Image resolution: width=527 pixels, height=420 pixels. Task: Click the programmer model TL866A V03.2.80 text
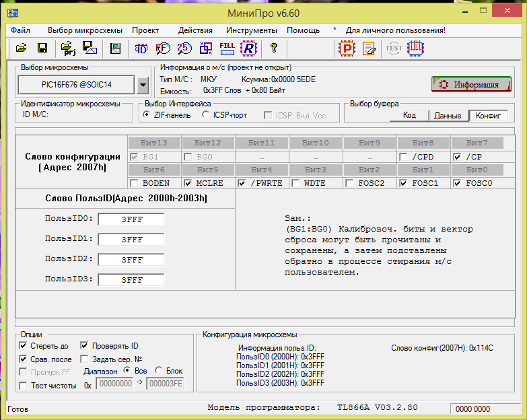(x=377, y=408)
